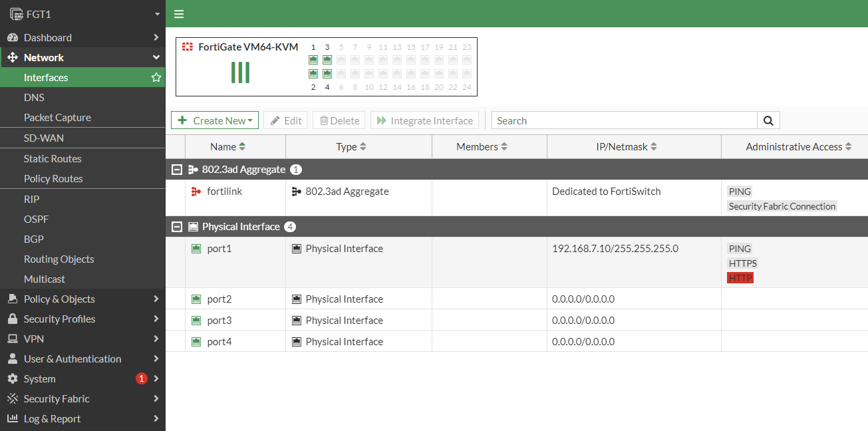868x431 pixels.
Task: Click the Security Fabric icon
Action: [12, 398]
